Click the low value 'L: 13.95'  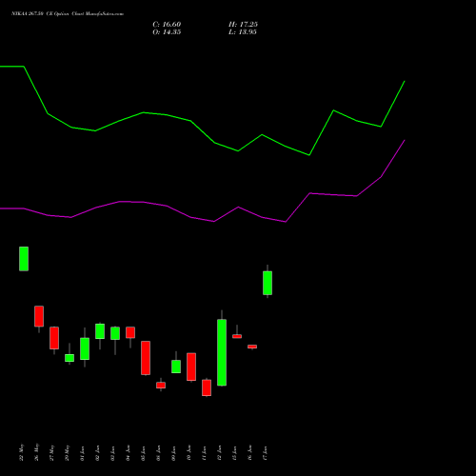click(x=243, y=31)
